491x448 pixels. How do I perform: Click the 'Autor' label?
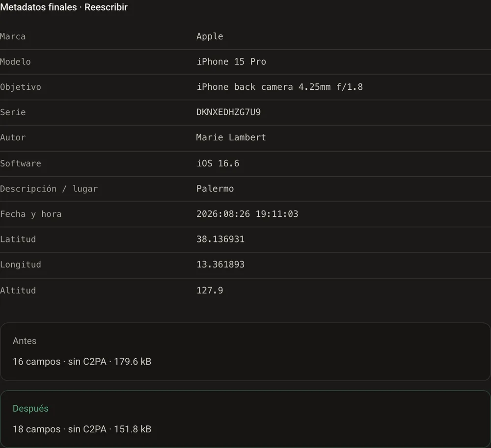pos(13,138)
